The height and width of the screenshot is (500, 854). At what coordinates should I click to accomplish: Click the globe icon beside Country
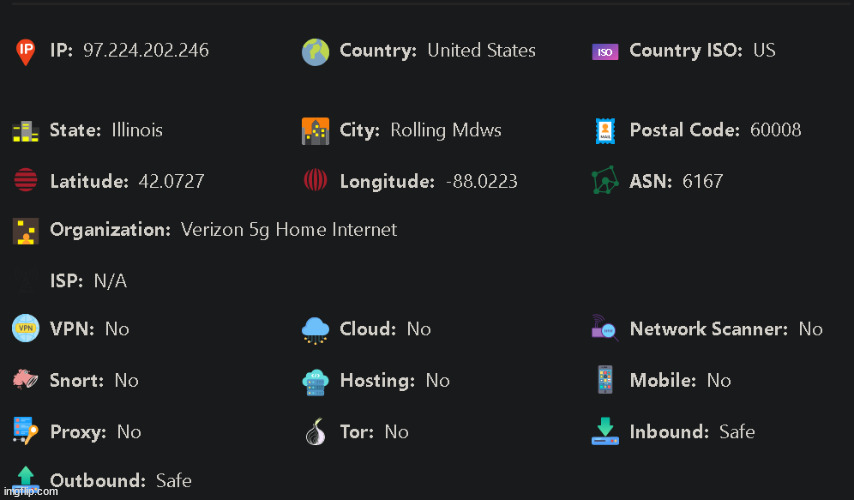click(x=315, y=52)
